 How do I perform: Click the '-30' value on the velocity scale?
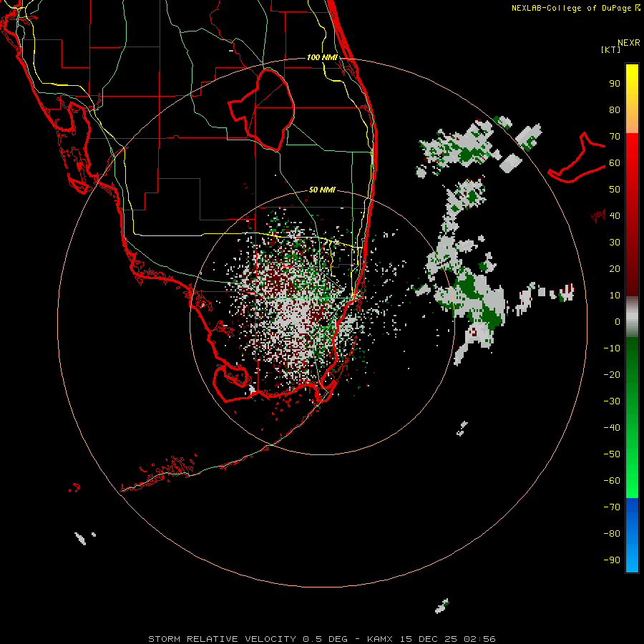click(612, 401)
